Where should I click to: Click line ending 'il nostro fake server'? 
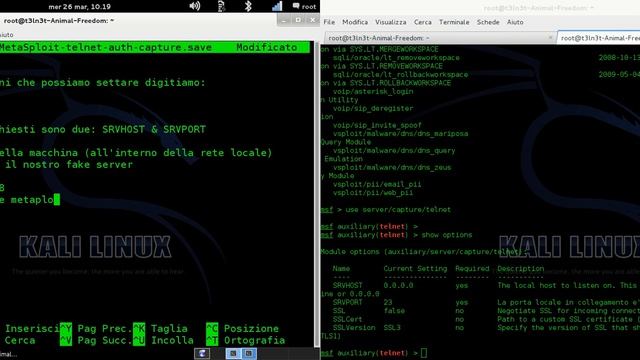(x=66, y=164)
